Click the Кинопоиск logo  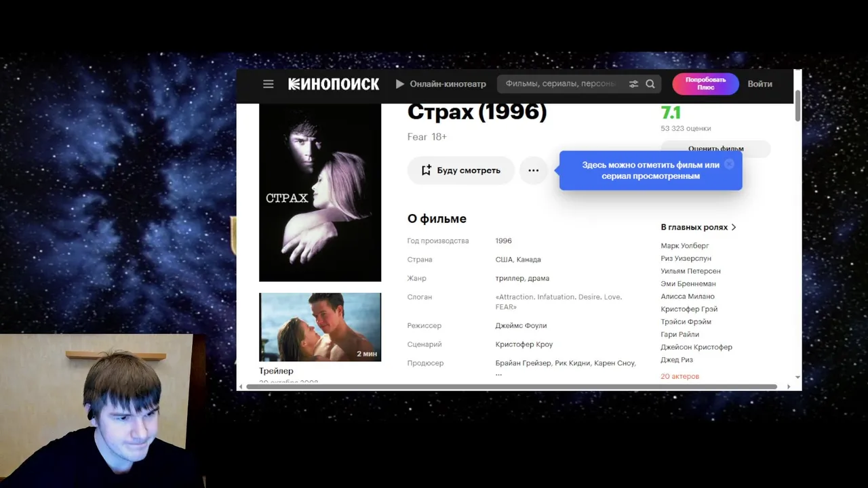pyautogui.click(x=334, y=84)
